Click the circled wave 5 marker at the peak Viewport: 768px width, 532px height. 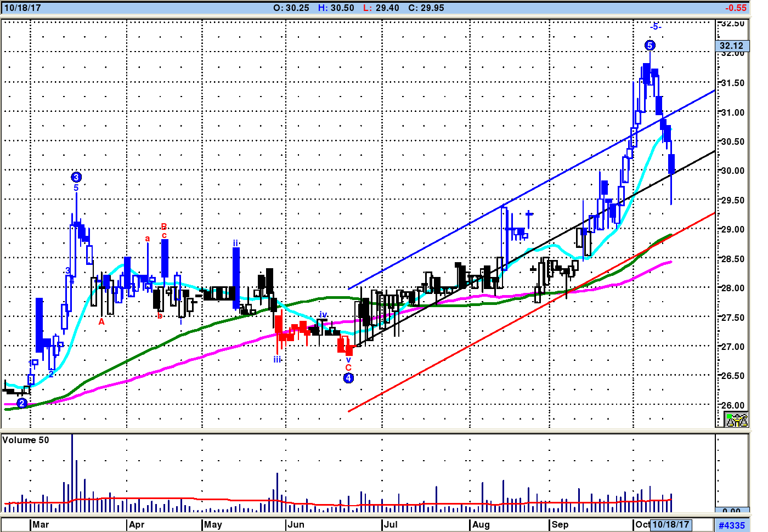point(650,46)
